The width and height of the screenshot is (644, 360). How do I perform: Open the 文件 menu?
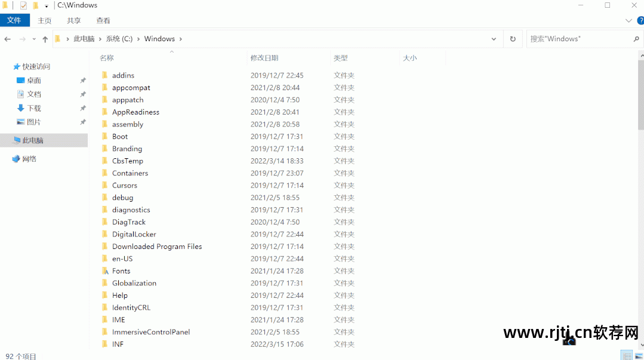pyautogui.click(x=14, y=20)
